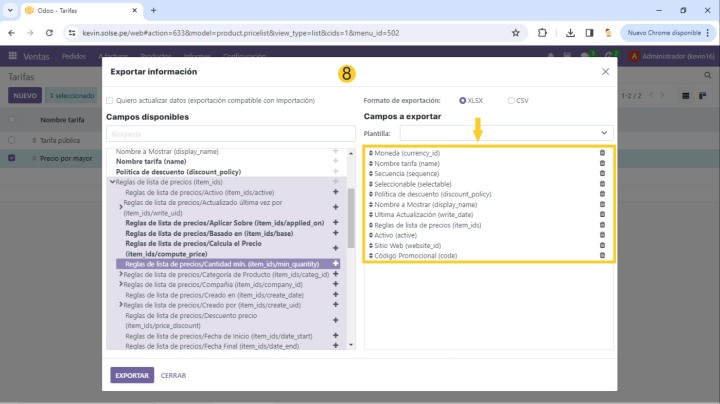Click the EXPORTAR button
Viewport: 720px width, 404px height.
pyautogui.click(x=132, y=376)
